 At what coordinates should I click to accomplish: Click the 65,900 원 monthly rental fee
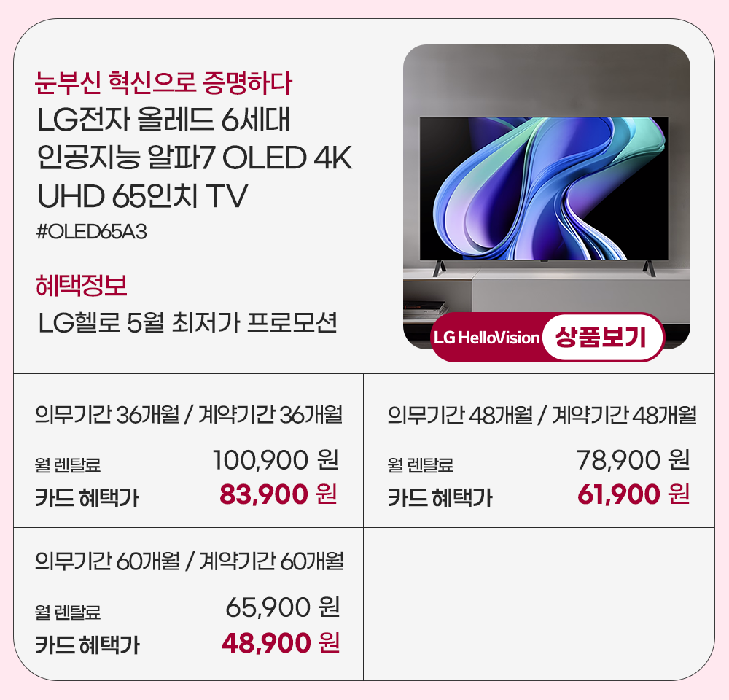point(283,607)
